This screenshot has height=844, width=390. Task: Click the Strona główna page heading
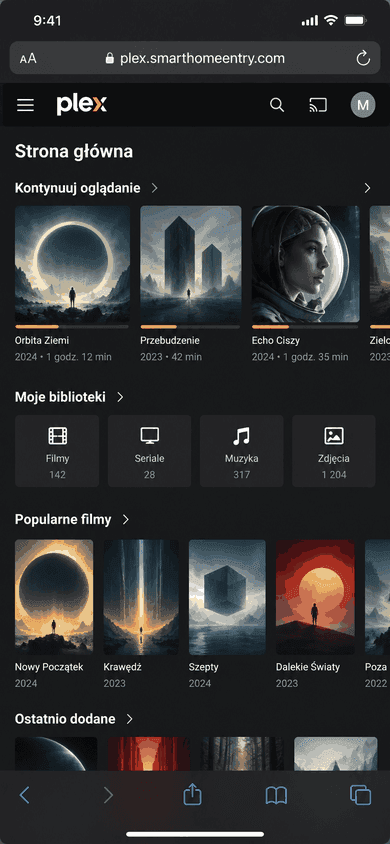pos(74,151)
